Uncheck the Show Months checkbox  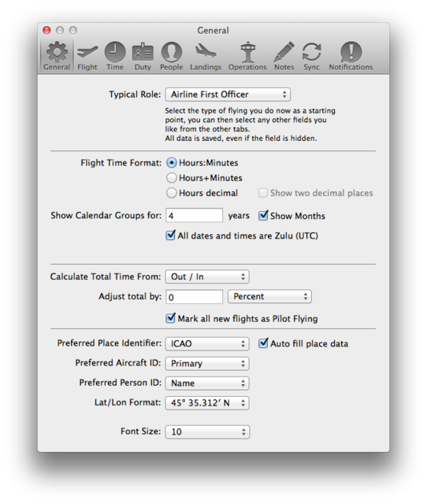[263, 215]
